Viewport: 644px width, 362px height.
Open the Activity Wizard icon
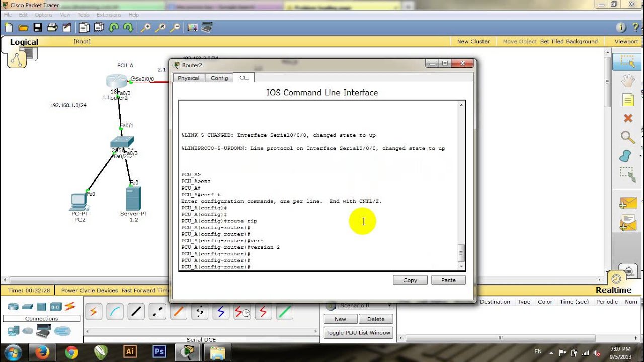(66, 28)
